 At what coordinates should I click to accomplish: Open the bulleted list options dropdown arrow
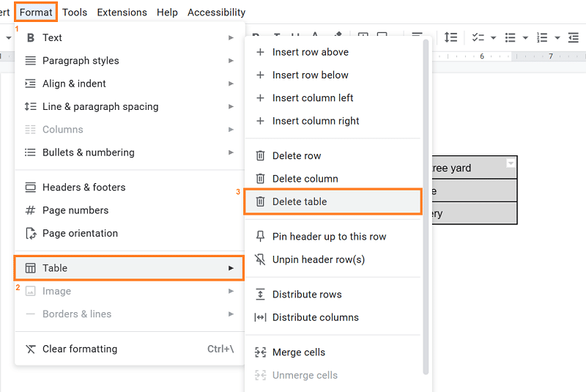[x=525, y=37]
